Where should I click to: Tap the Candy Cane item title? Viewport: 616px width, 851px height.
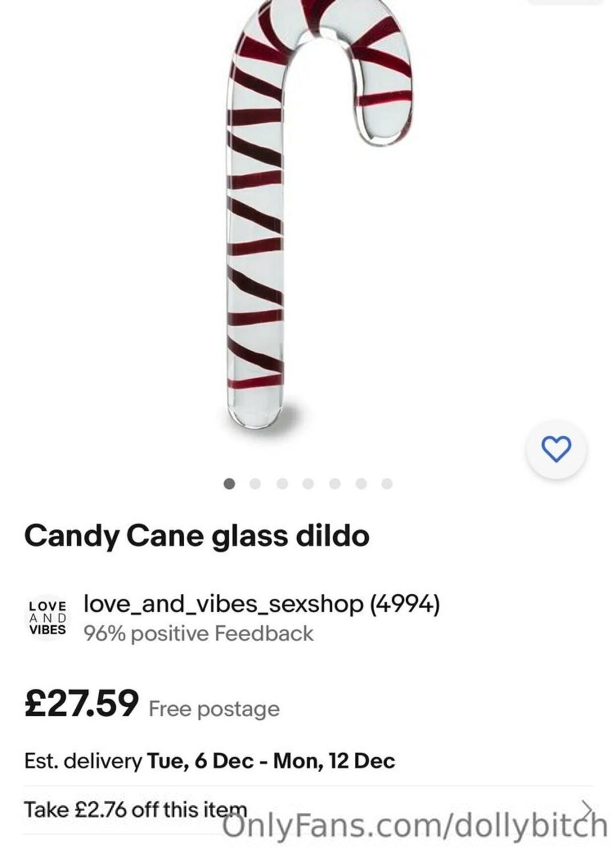point(197,536)
